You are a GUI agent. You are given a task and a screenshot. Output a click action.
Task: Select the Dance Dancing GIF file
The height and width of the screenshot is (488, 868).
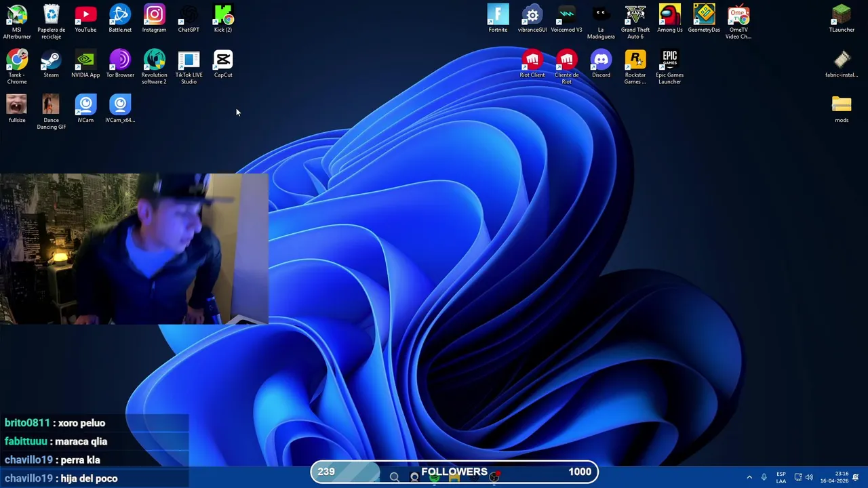tap(51, 112)
